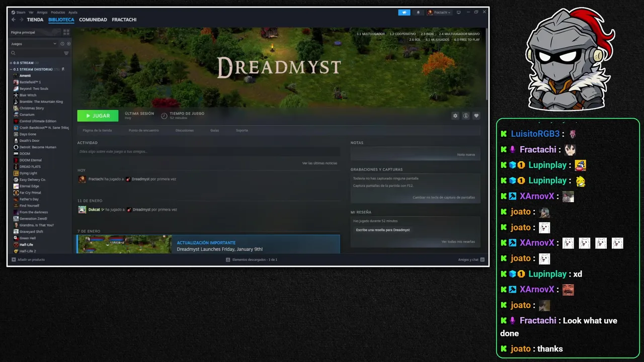Switch to Big Picture mode monitor icon
Image resolution: width=644 pixels, height=362 pixels.
coord(458,12)
